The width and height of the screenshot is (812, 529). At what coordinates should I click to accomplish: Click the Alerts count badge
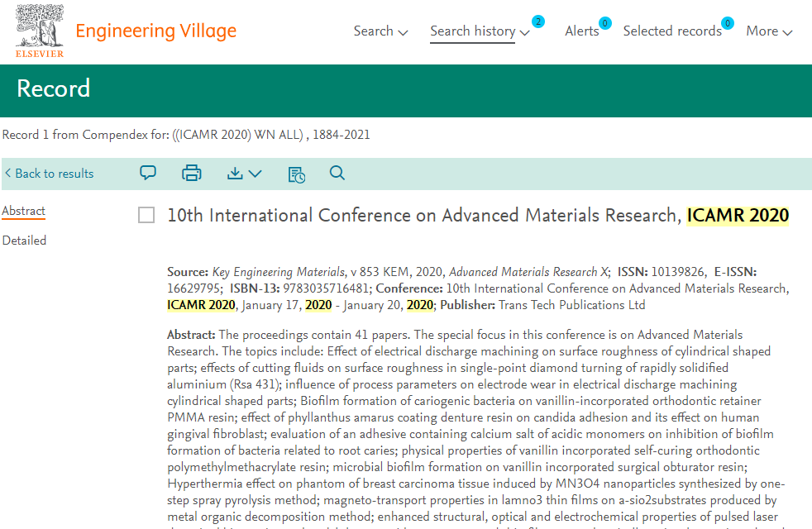tap(605, 23)
